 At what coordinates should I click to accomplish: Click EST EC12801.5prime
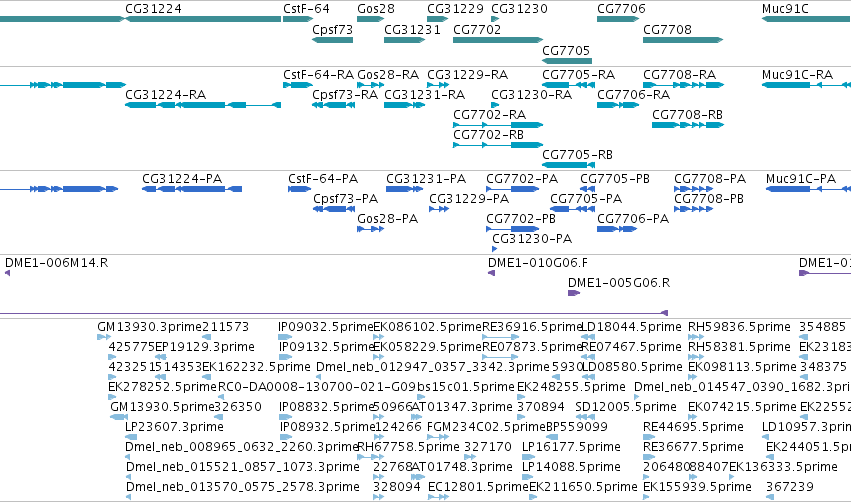click(478, 487)
